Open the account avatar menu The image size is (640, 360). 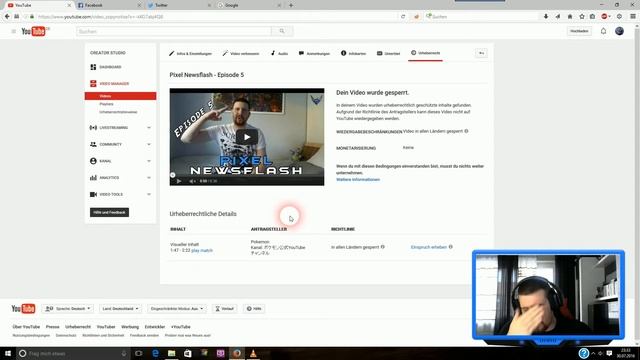[x=619, y=31]
